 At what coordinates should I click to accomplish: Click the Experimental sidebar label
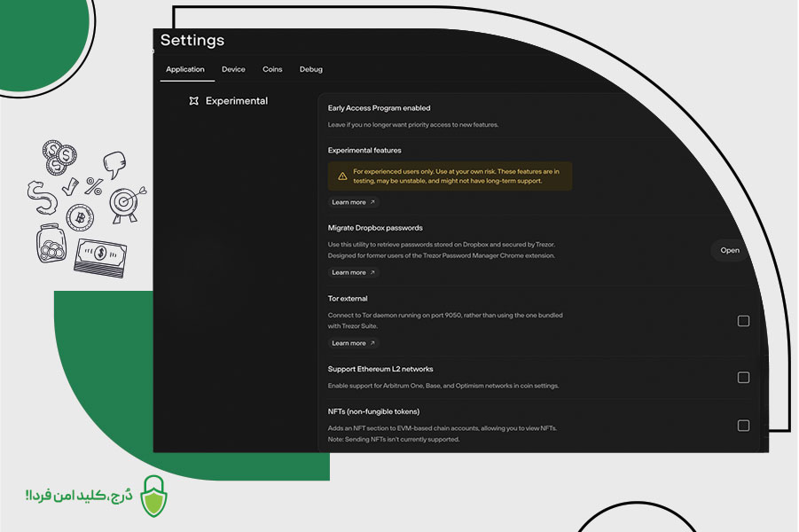tap(237, 101)
